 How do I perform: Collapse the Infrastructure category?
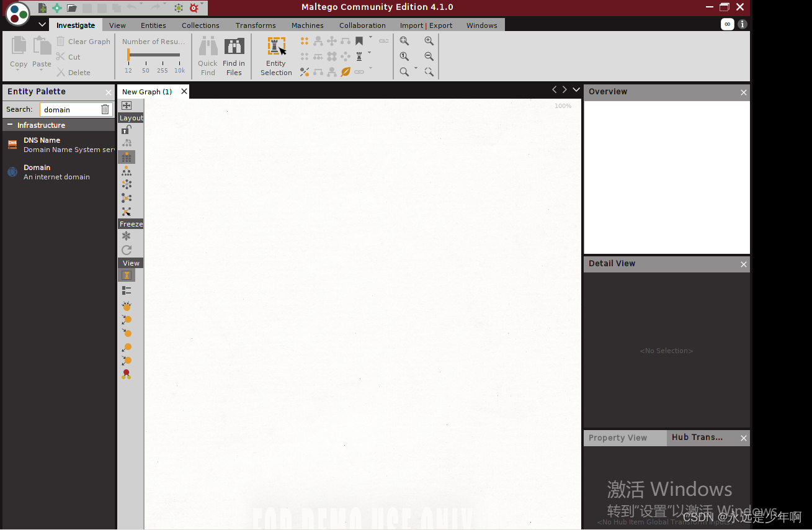[x=10, y=125]
